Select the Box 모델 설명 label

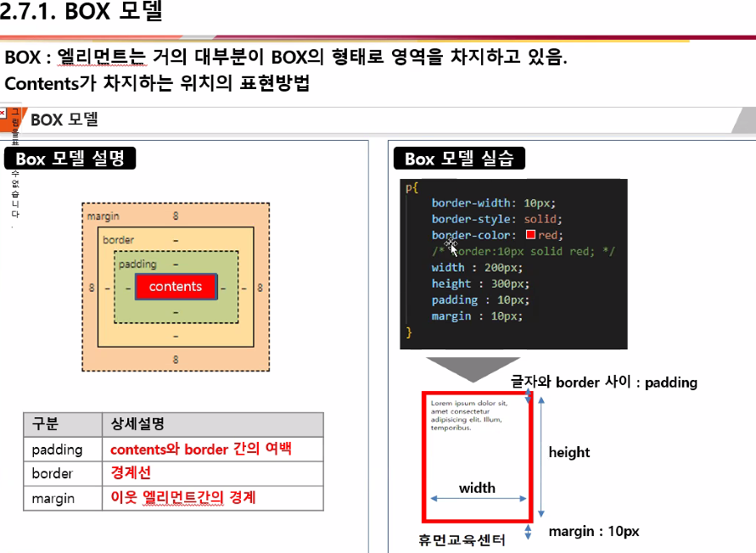pyautogui.click(x=70, y=158)
